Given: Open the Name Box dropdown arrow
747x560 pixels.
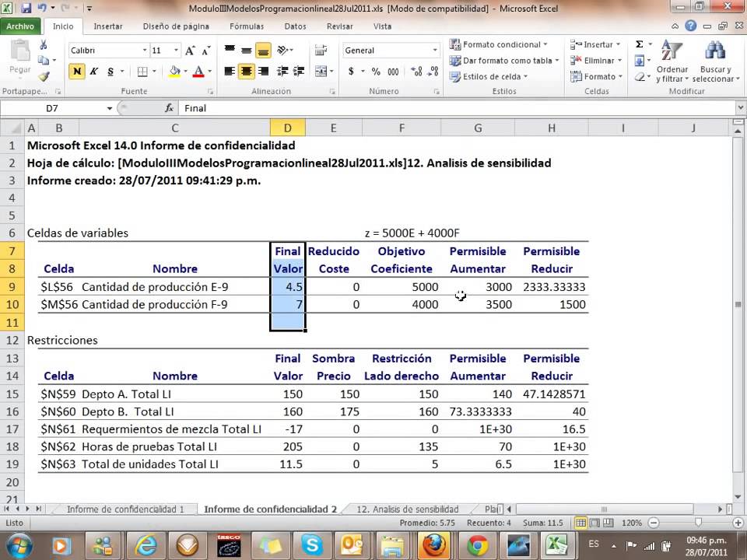Looking at the screenshot, I should coord(109,109).
